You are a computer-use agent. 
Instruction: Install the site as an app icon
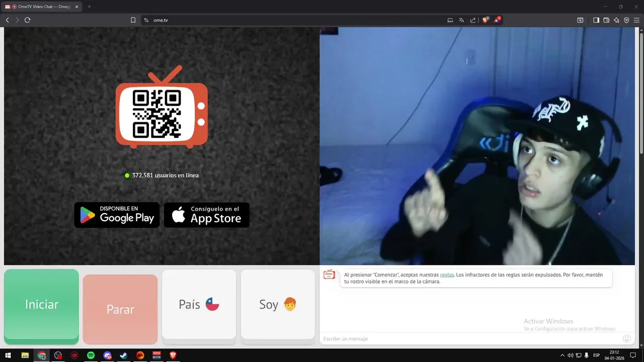tap(450, 20)
